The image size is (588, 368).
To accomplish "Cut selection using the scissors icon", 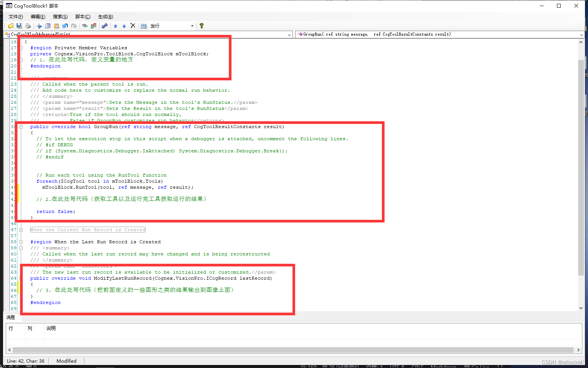I will [x=39, y=26].
